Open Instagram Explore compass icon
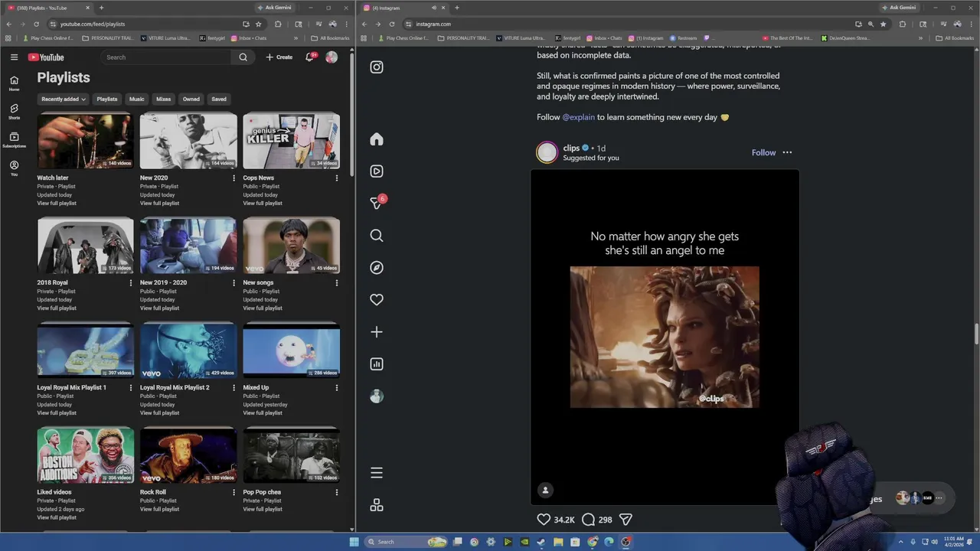The image size is (980, 551). point(377,268)
